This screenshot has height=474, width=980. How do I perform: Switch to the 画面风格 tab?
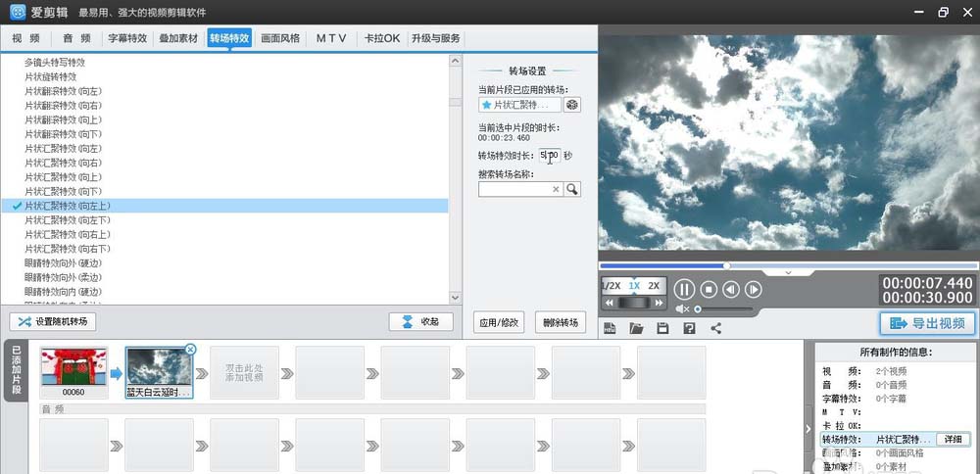(x=280, y=38)
